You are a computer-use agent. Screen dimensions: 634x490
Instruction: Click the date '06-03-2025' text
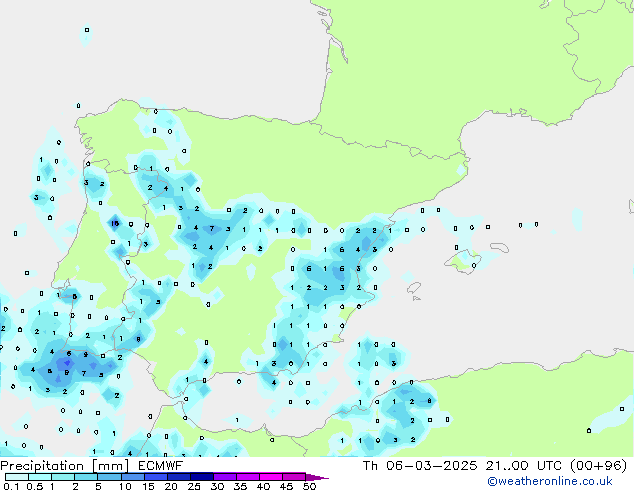click(x=431, y=466)
